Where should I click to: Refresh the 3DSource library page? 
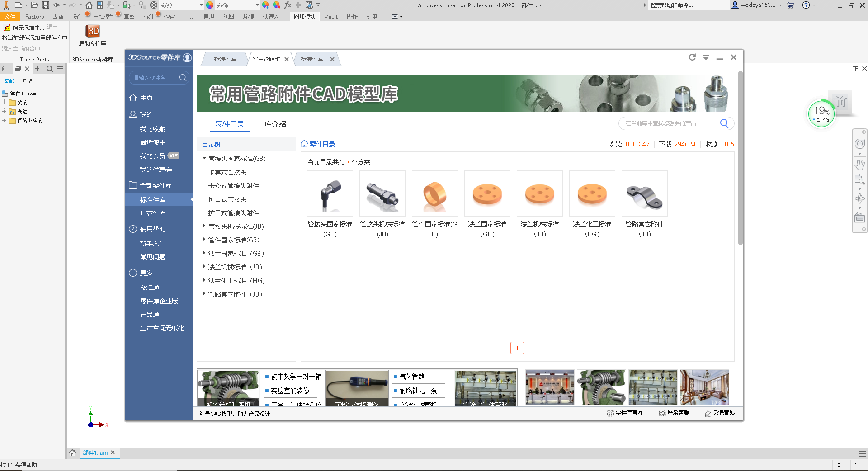pos(692,57)
